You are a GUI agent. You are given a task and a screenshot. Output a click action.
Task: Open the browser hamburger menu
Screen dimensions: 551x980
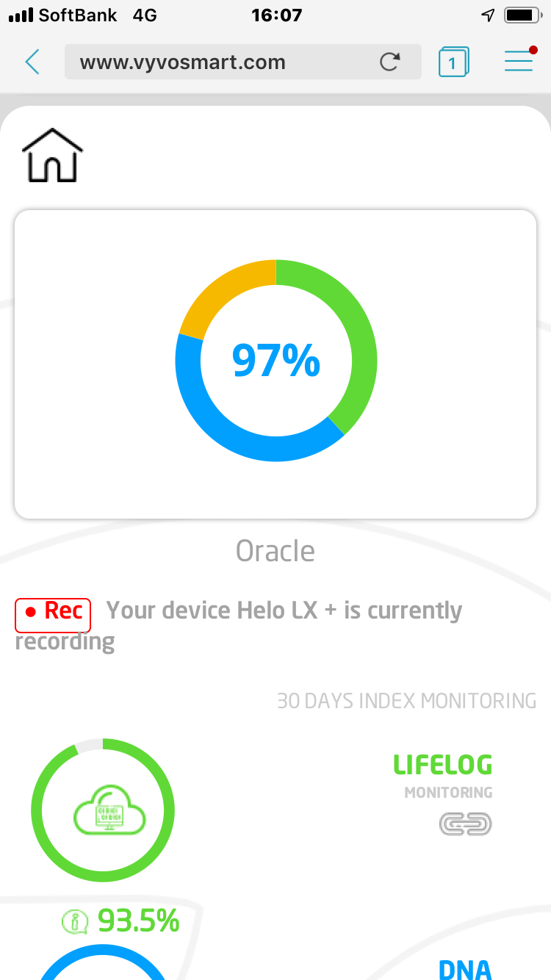[x=519, y=61]
